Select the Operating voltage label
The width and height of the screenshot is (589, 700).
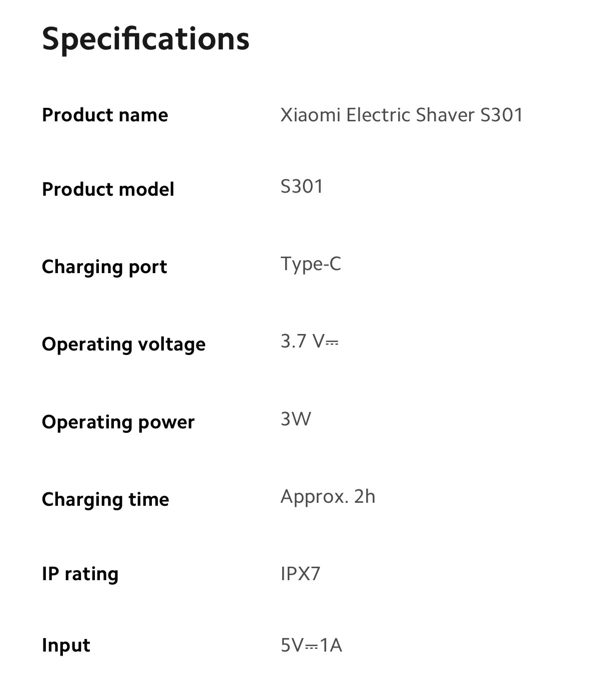coord(123,345)
